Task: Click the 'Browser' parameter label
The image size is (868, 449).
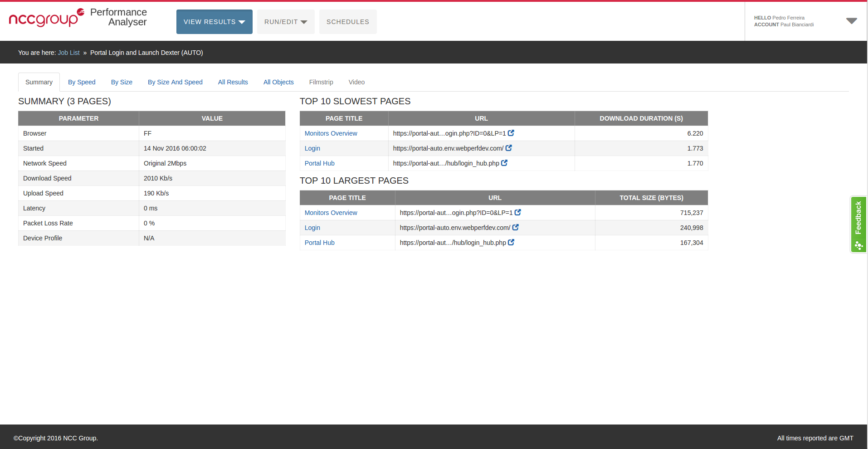Action: pos(35,133)
